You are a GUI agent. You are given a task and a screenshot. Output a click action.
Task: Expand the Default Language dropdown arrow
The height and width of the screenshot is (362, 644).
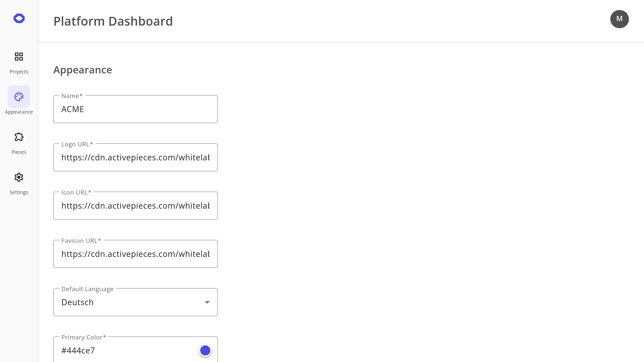click(x=207, y=302)
